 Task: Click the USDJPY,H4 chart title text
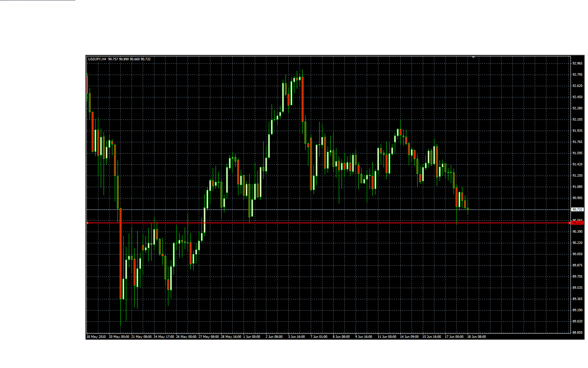[97, 59]
